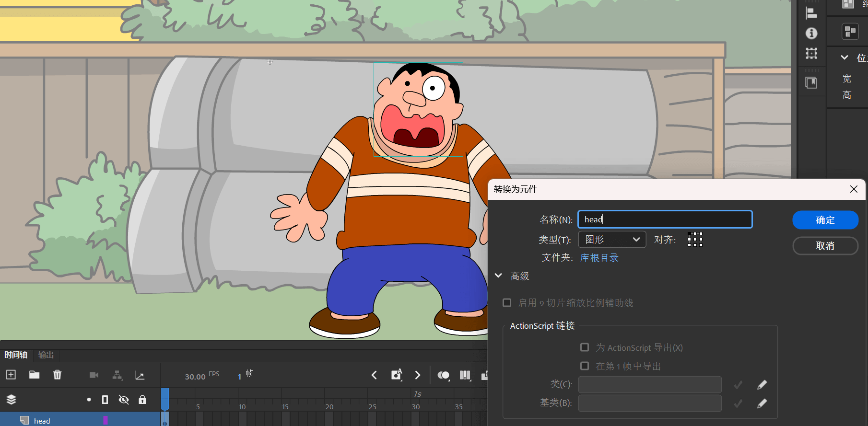Viewport: 868px width, 426px height.
Task: Click the 类(C) input field
Action: point(650,384)
